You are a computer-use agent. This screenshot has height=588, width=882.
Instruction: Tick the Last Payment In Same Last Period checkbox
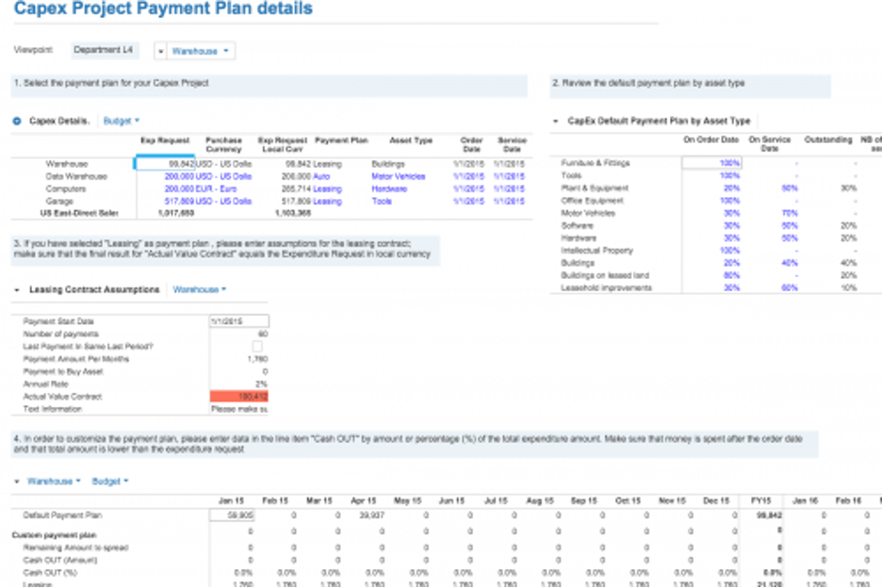[257, 347]
